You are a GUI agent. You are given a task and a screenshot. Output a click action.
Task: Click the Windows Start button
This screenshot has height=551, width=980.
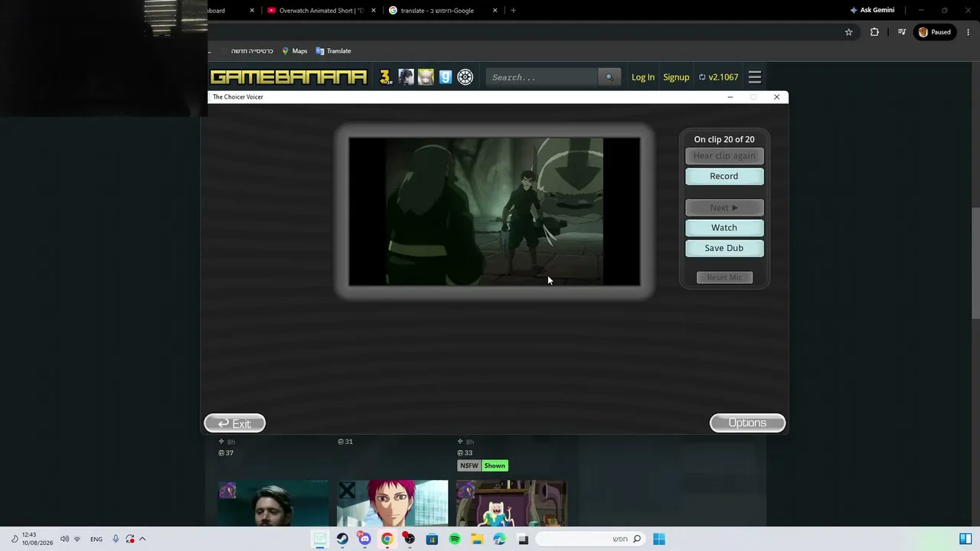pyautogui.click(x=659, y=540)
